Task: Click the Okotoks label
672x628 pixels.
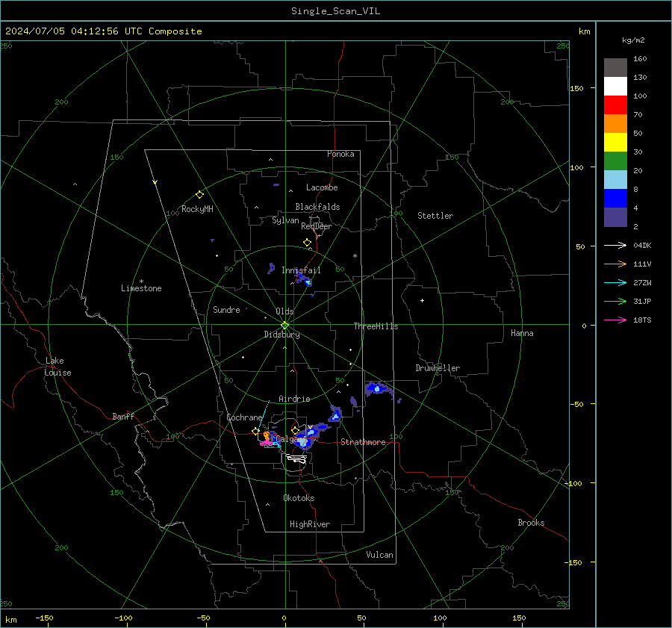Action: coord(299,498)
